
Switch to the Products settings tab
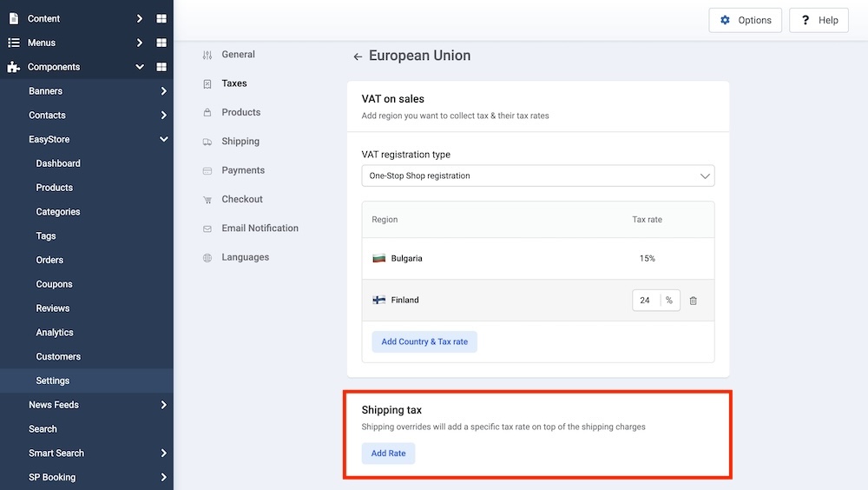pos(240,112)
